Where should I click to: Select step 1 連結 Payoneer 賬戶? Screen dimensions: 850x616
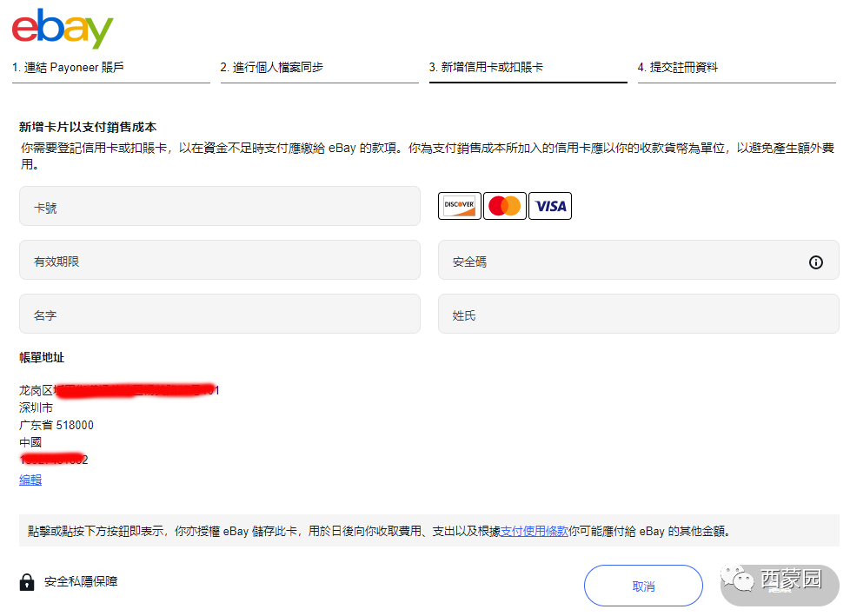tap(111, 71)
